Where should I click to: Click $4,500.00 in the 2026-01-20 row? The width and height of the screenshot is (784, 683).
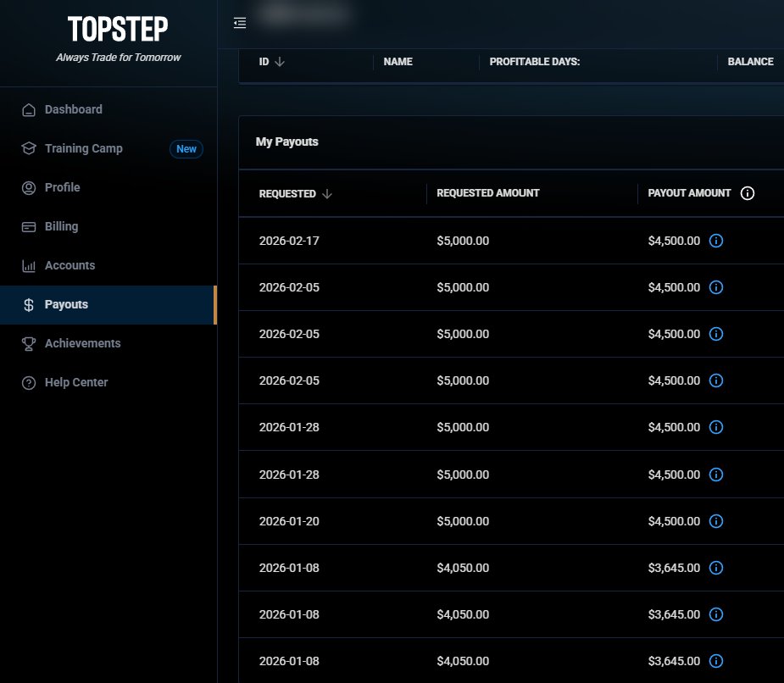tap(674, 521)
